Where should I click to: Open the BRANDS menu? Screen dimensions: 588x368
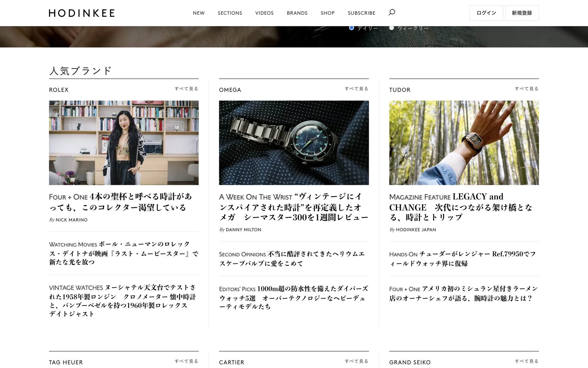point(297,13)
